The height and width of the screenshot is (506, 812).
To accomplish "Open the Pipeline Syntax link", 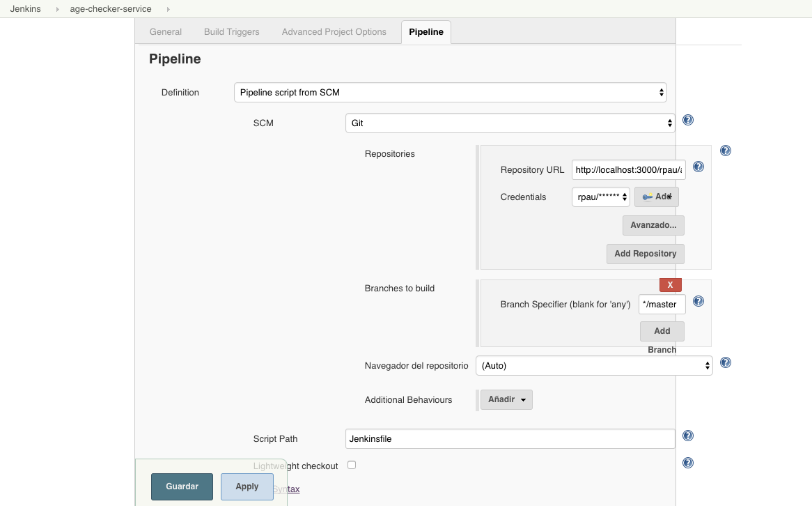I will pyautogui.click(x=286, y=489).
